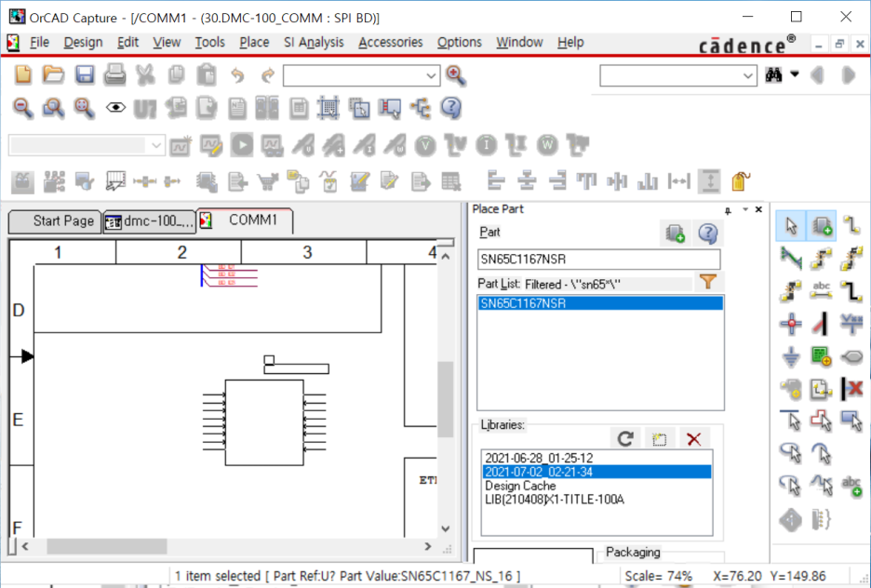Open the help question mark toolbar icon
The width and height of the screenshot is (871, 588).
[451, 108]
